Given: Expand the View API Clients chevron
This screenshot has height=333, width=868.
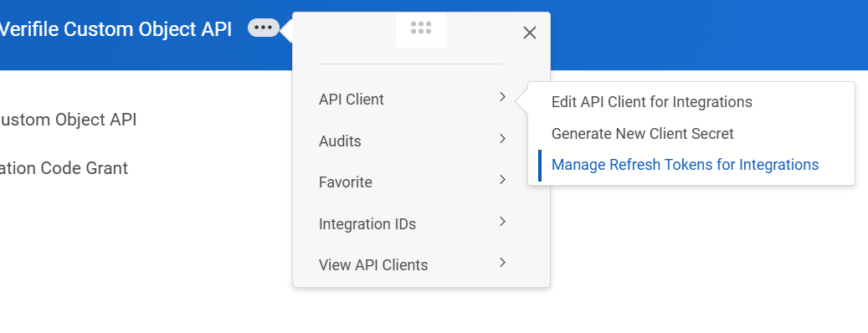Looking at the screenshot, I should coord(502,263).
